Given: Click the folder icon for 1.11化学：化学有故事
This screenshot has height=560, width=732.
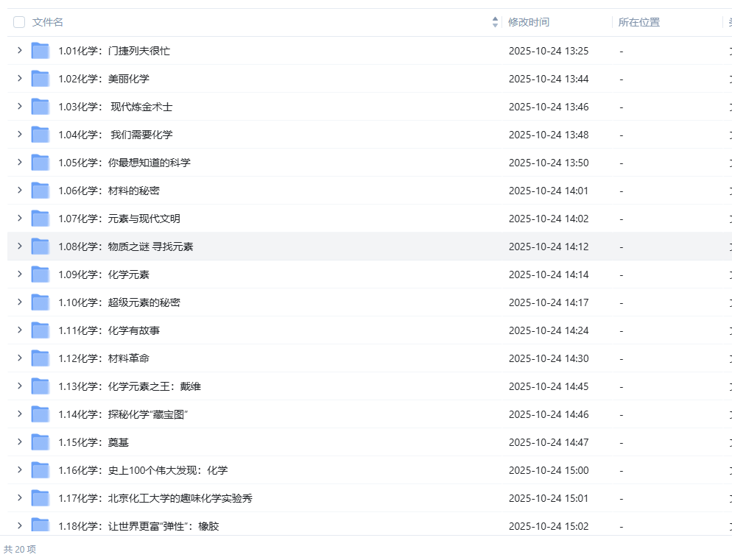Looking at the screenshot, I should click(41, 330).
